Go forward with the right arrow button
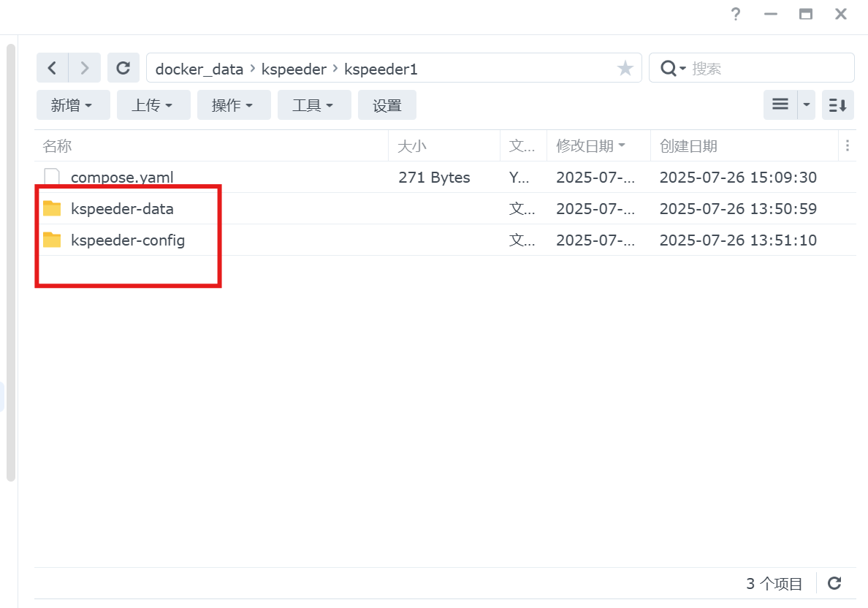This screenshot has width=868, height=608. click(x=85, y=68)
